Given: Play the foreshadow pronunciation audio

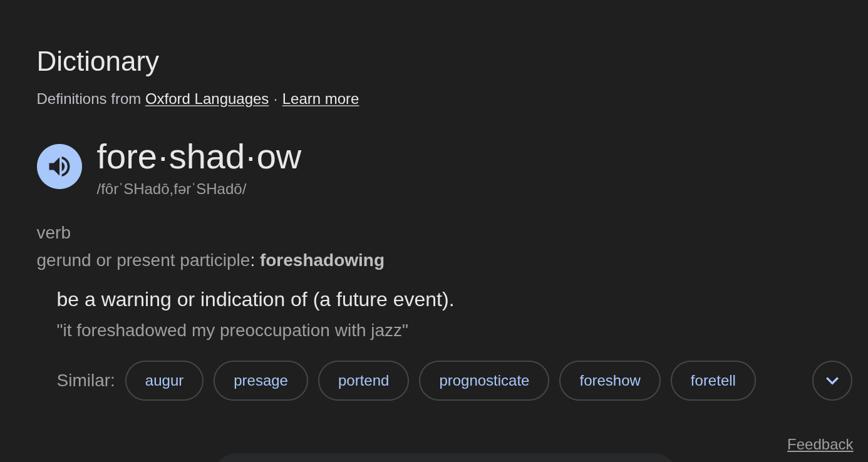Looking at the screenshot, I should click(x=59, y=167).
